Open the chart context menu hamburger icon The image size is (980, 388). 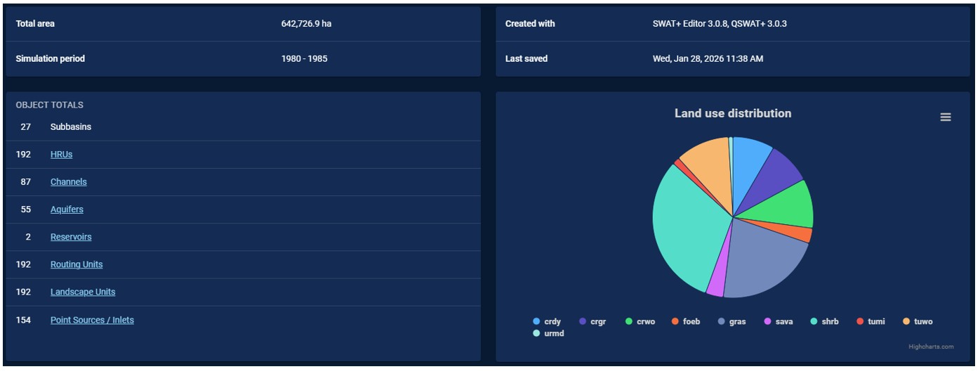(x=946, y=117)
